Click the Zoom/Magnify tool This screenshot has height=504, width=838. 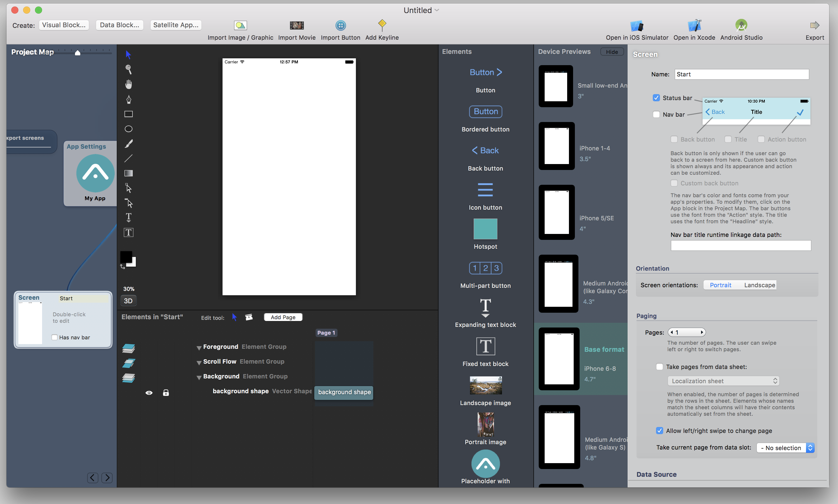pos(129,69)
